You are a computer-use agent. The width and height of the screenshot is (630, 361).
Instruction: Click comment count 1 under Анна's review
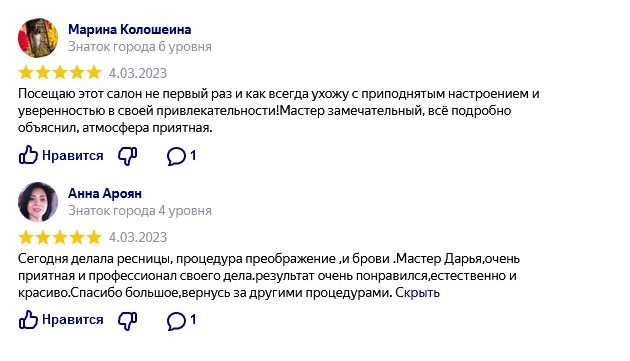193,320
